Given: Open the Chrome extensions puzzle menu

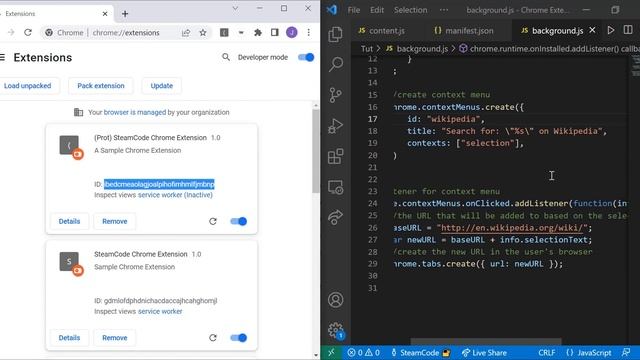Looking at the screenshot, I should pyautogui.click(x=258, y=33).
